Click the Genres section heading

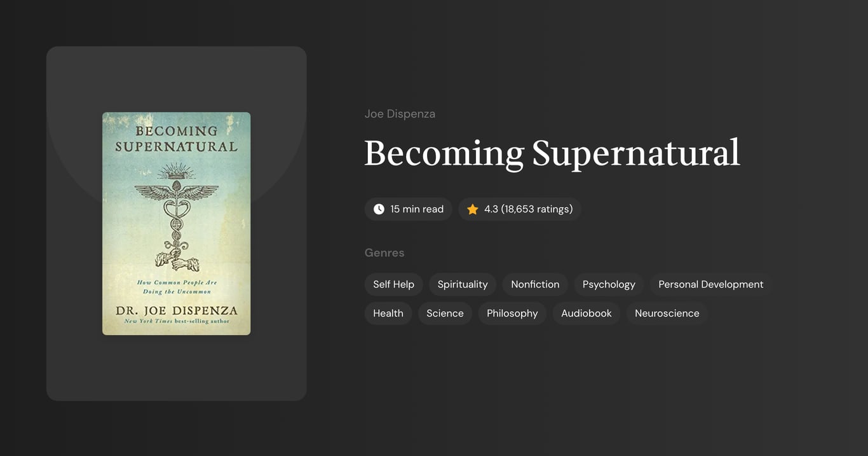(x=384, y=252)
